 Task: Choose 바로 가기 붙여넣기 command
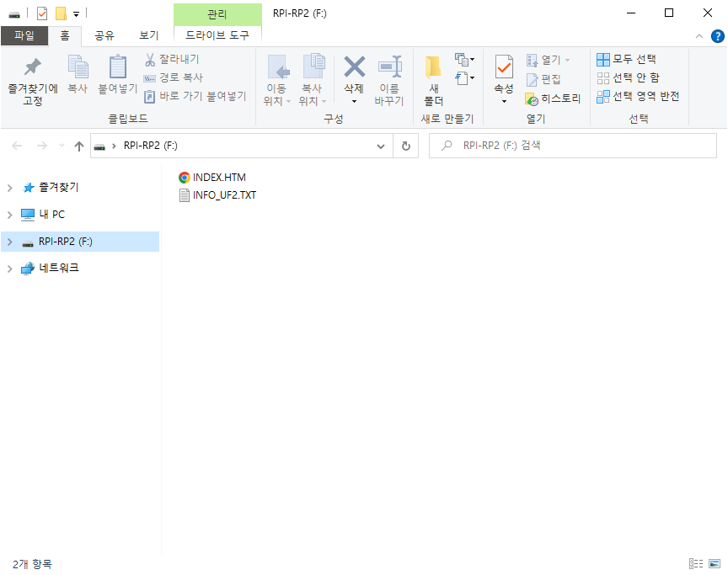[x=195, y=96]
